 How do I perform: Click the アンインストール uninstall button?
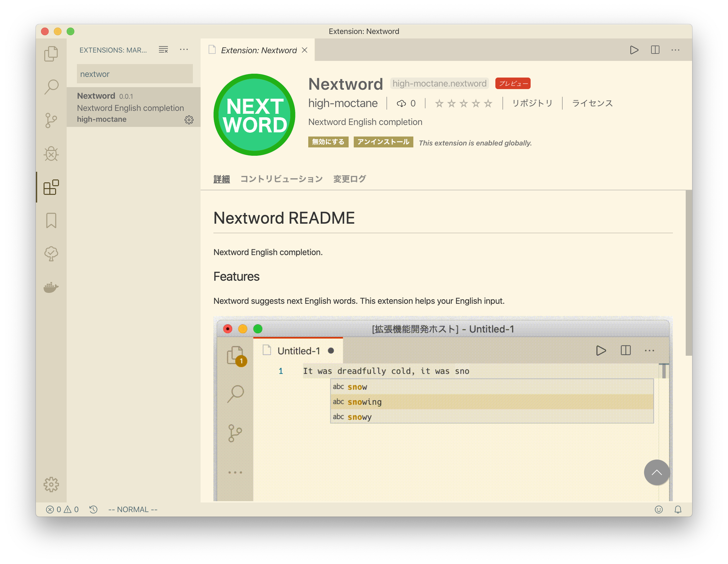click(x=383, y=142)
